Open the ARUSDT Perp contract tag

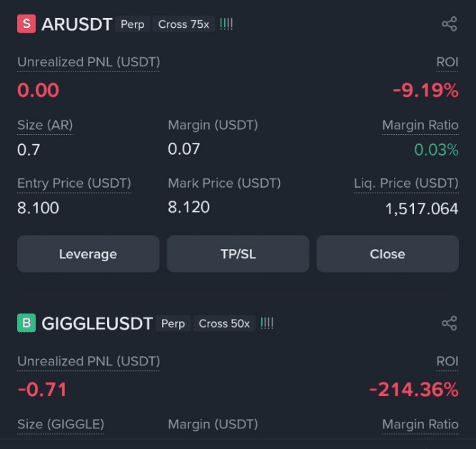[x=132, y=24]
